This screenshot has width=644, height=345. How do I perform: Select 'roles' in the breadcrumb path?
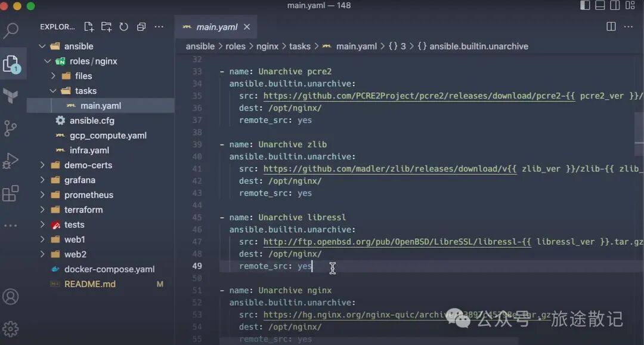[236, 47]
